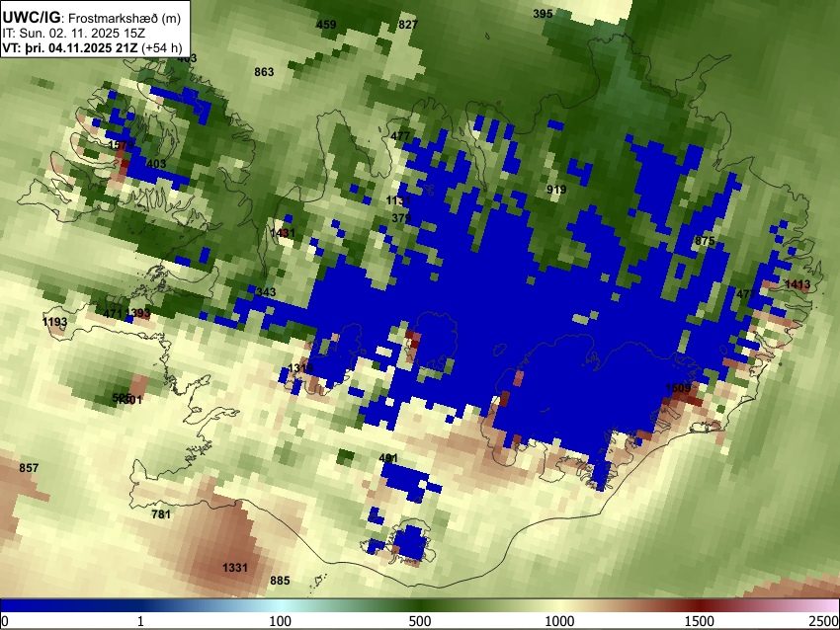Screen dimensions: 840x630
Task: Click the '+54 h' forecast offset text
Action: (x=162, y=47)
